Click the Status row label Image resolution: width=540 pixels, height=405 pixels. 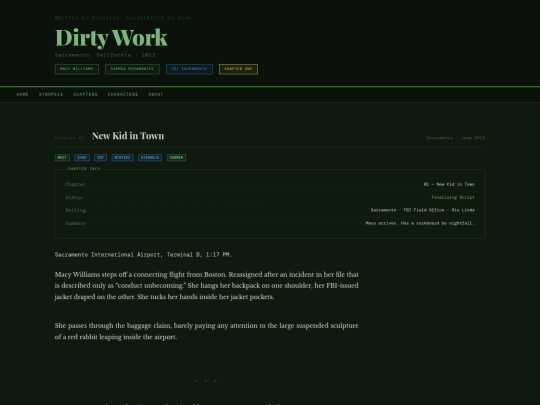coord(74,197)
